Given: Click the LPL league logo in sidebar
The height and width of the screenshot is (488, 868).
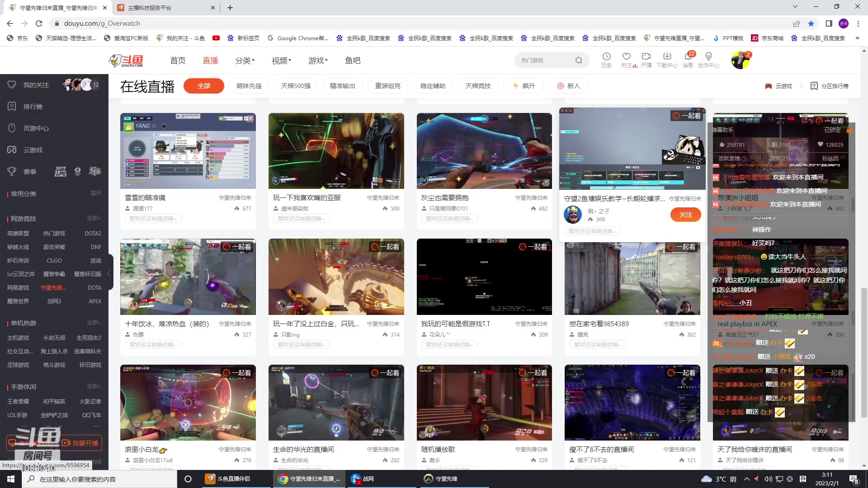Looking at the screenshot, I should tap(60, 171).
